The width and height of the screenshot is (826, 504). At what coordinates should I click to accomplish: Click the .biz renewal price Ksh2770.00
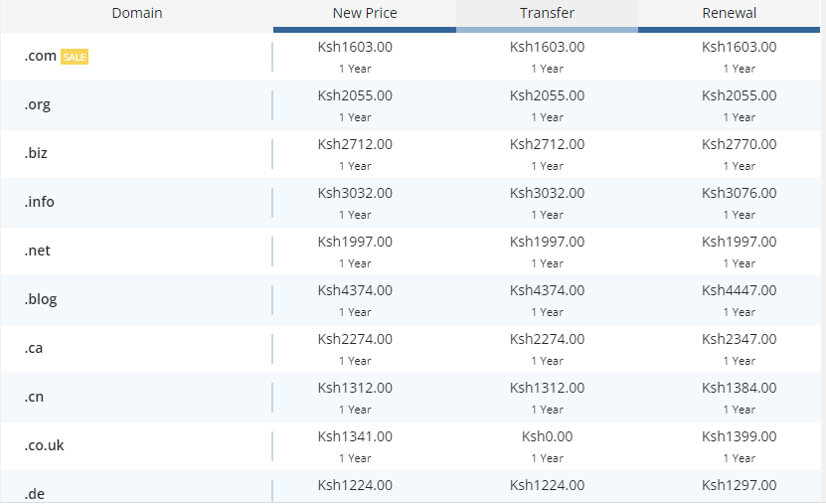(x=739, y=144)
